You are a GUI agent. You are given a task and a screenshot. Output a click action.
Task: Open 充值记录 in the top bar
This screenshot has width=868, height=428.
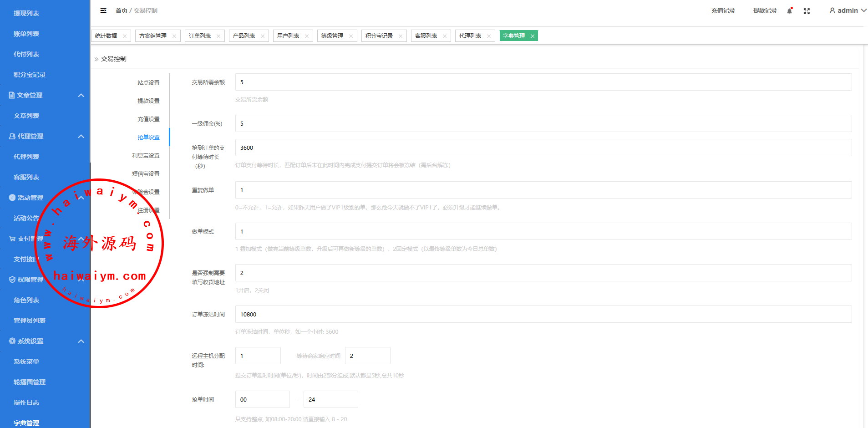723,10
